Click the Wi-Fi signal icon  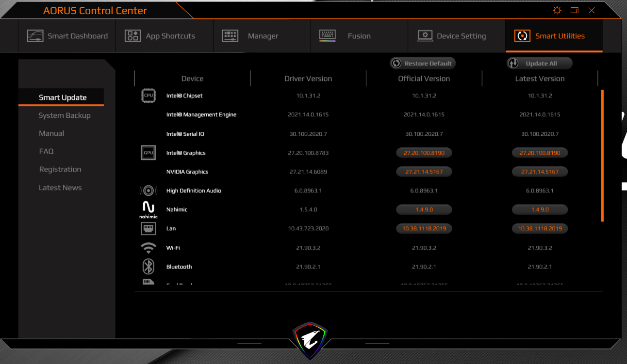tap(148, 248)
